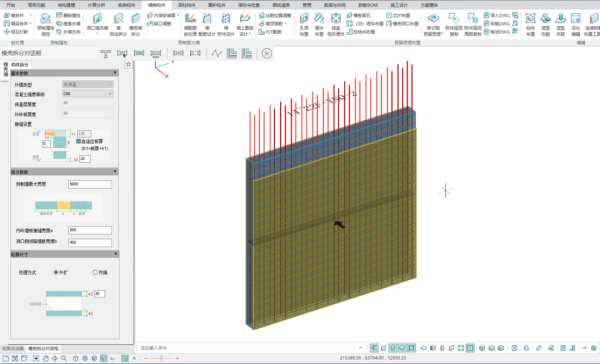Viewport: 600px width, 364px height.
Task: Switch to the 管理 ribbon tab
Action: (307, 5)
